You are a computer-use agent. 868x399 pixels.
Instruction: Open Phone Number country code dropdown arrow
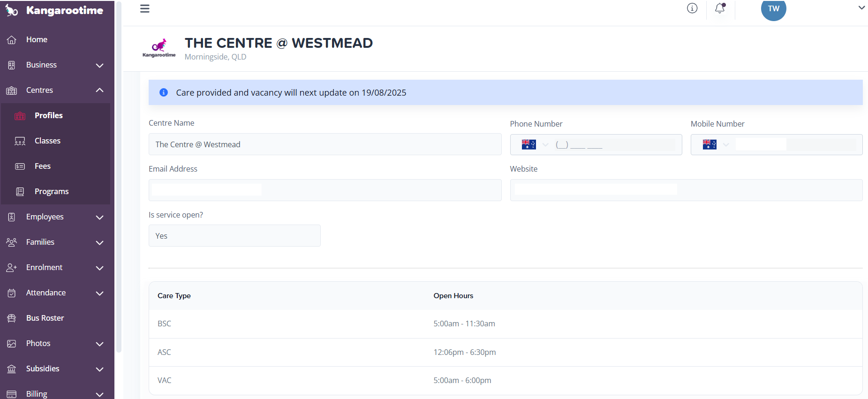(545, 144)
